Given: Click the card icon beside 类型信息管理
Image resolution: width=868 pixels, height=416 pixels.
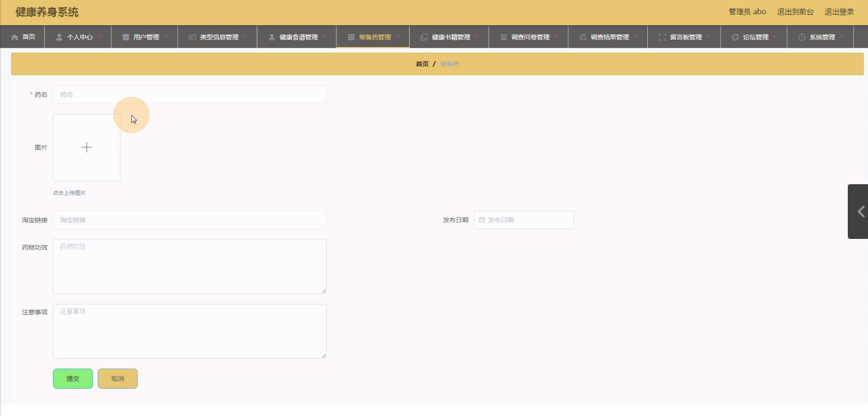Looking at the screenshot, I should click(x=192, y=37).
